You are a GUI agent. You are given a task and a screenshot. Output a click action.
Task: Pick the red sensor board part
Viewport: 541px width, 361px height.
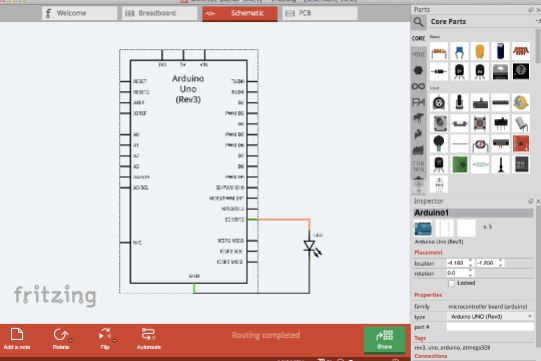(x=521, y=144)
